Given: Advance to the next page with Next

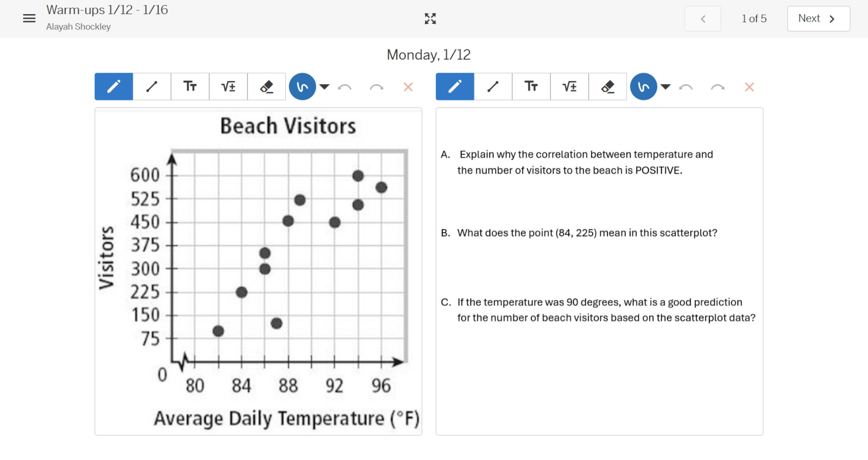Looking at the screenshot, I should coord(818,18).
